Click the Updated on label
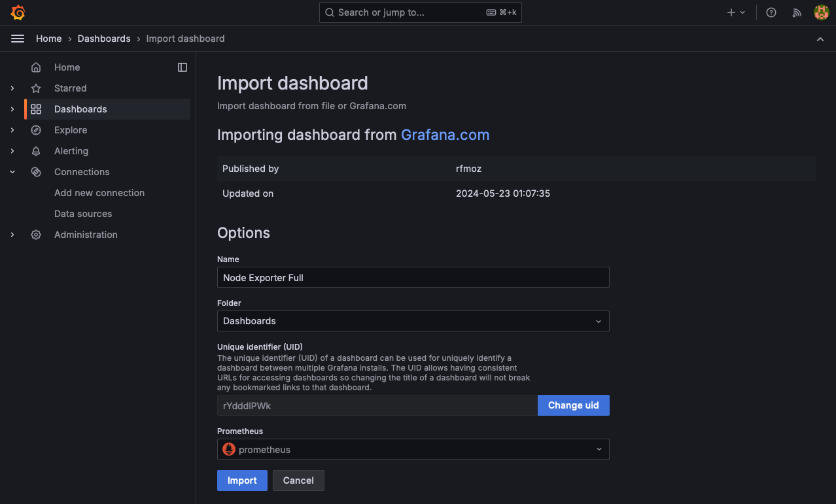 [248, 193]
